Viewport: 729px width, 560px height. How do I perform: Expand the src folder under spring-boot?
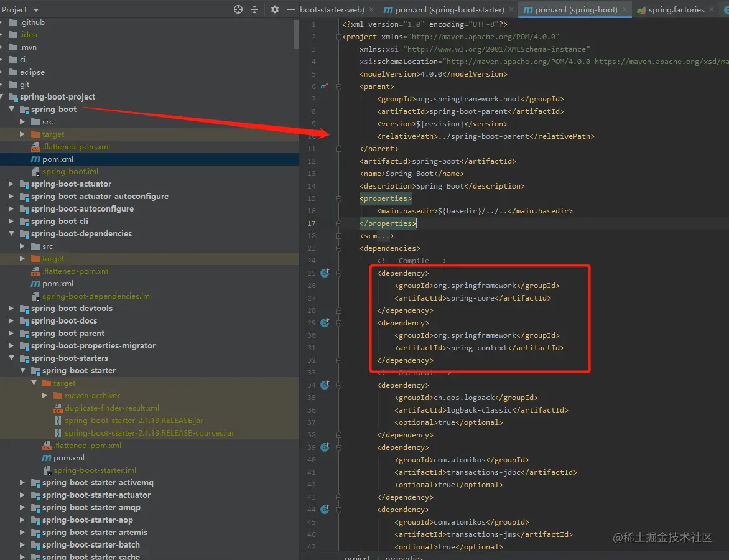(22, 122)
